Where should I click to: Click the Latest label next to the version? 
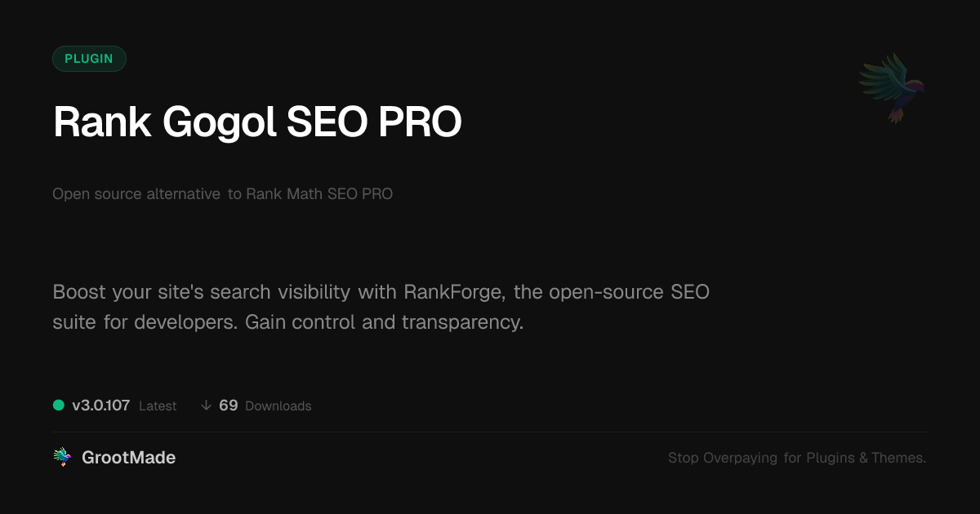tap(158, 406)
